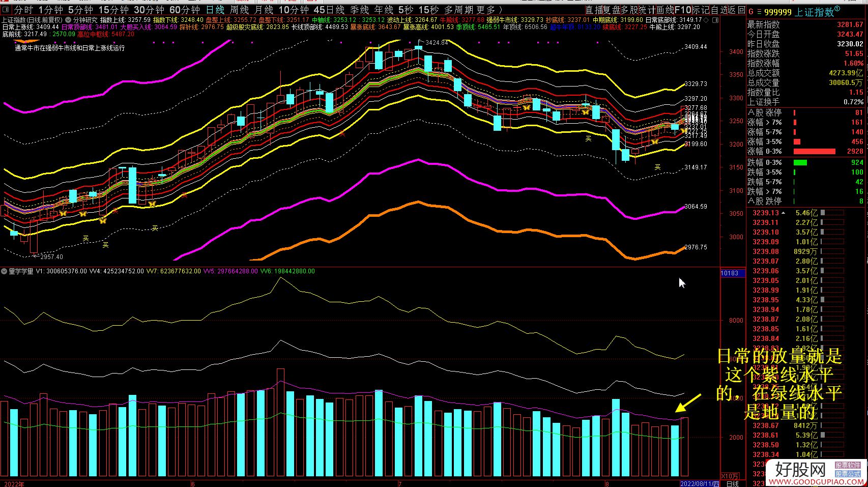Viewport: 868px width, 487px height.
Task: Select the 60分钟 period
Action: (185, 10)
